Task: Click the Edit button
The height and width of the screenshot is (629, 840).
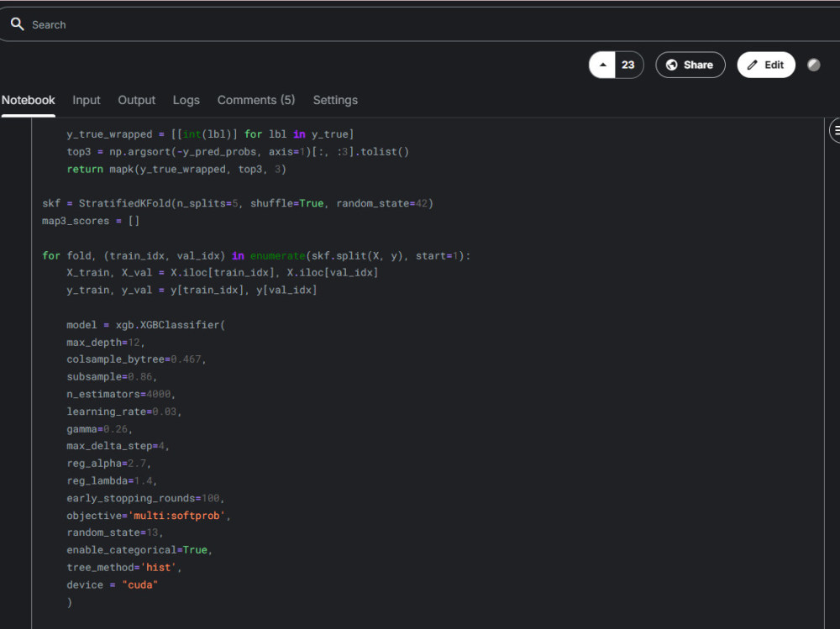Action: (x=766, y=65)
